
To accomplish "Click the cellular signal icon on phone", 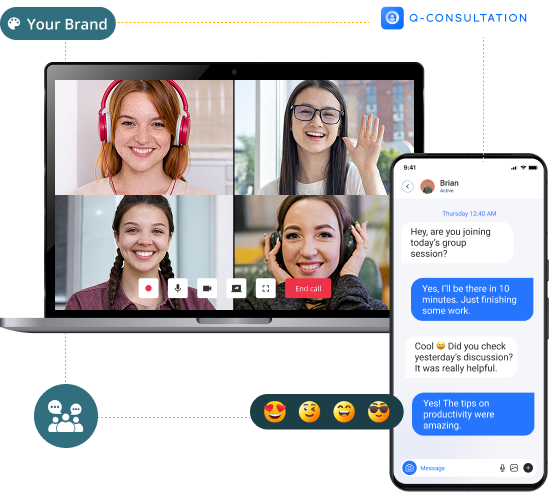I will [515, 168].
